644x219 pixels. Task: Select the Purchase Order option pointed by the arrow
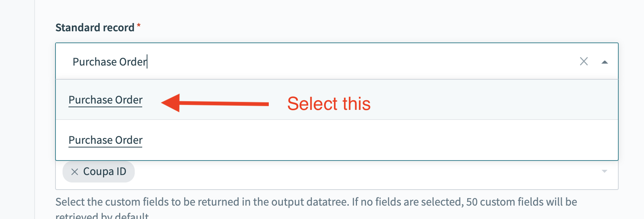coord(105,99)
